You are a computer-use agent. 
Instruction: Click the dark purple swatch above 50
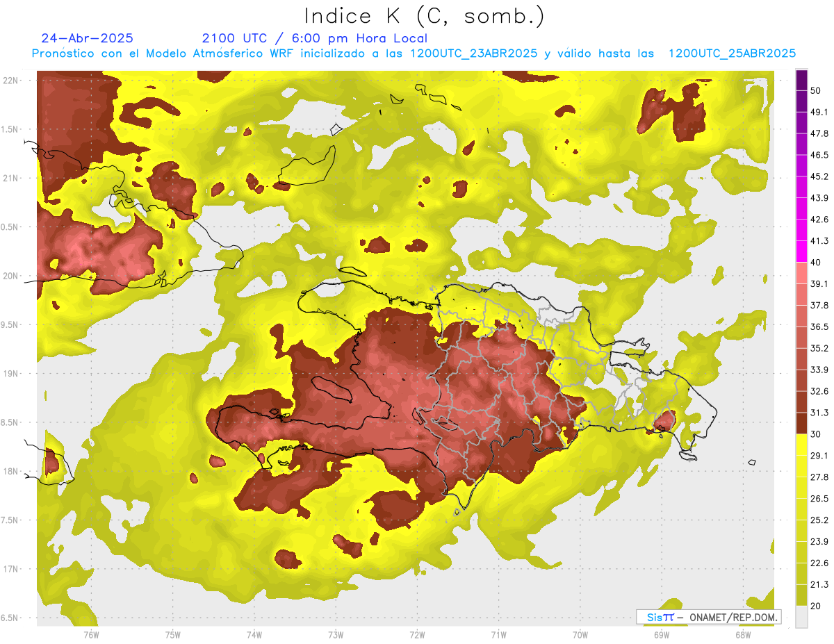point(801,80)
